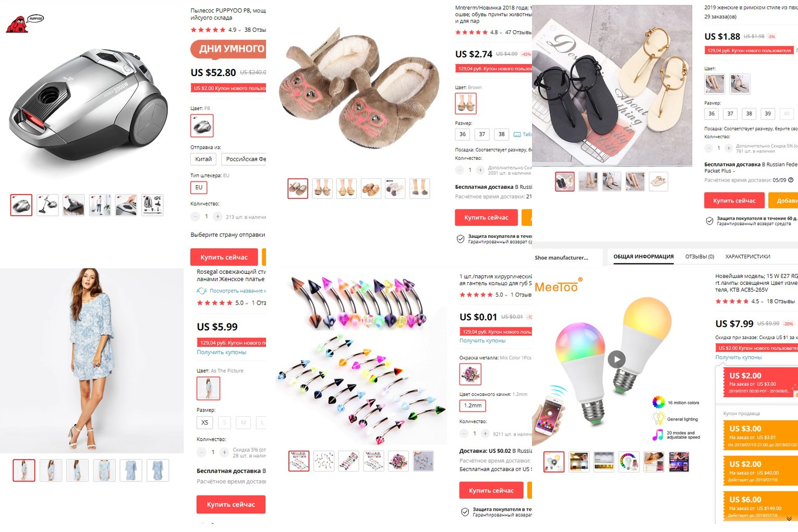
Task: Choose size 39 for the sandals
Action: click(x=768, y=113)
